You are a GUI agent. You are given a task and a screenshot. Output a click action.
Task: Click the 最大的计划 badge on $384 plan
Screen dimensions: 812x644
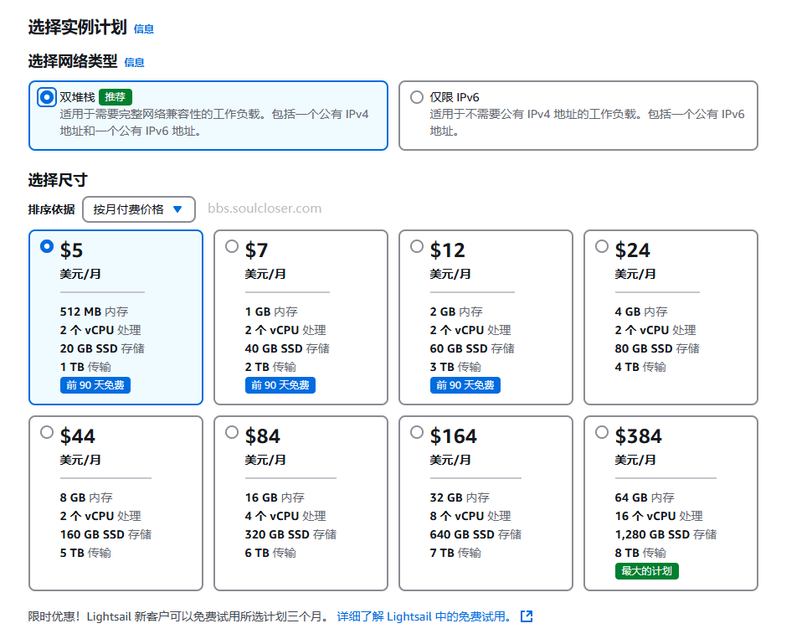pyautogui.click(x=647, y=571)
